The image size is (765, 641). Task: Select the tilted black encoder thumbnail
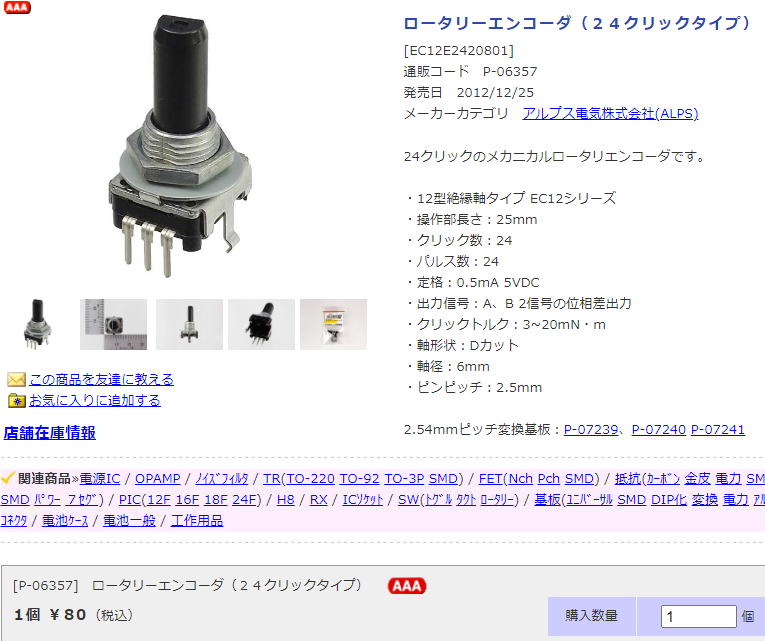click(x=261, y=324)
